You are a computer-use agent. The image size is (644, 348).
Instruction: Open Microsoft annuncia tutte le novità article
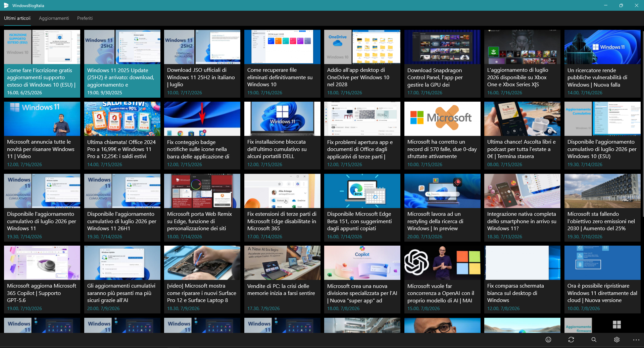point(42,136)
